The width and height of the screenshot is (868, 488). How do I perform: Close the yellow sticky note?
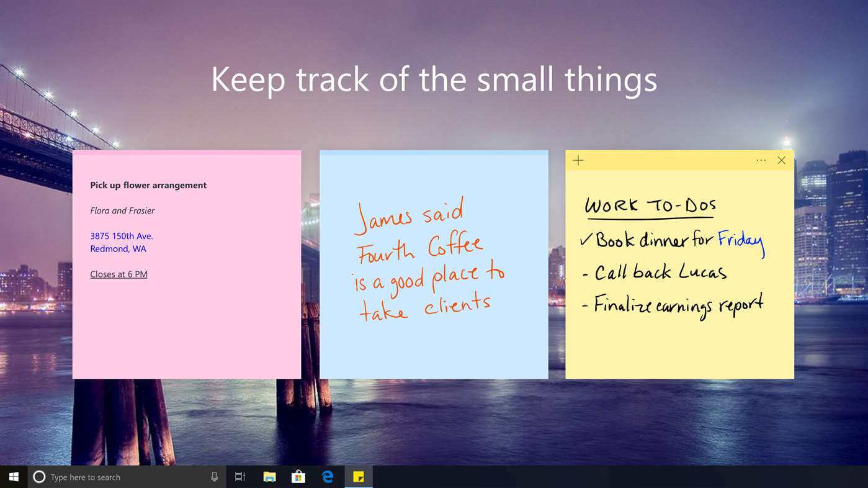click(x=781, y=160)
